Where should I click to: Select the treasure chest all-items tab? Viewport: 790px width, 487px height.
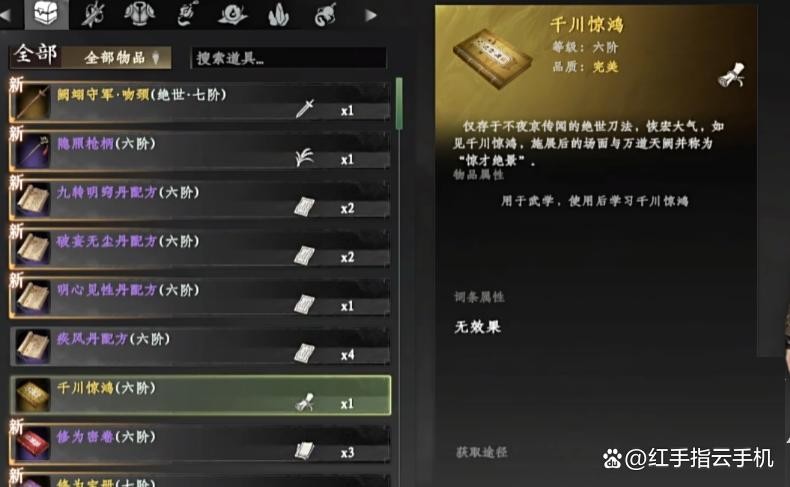[46, 14]
